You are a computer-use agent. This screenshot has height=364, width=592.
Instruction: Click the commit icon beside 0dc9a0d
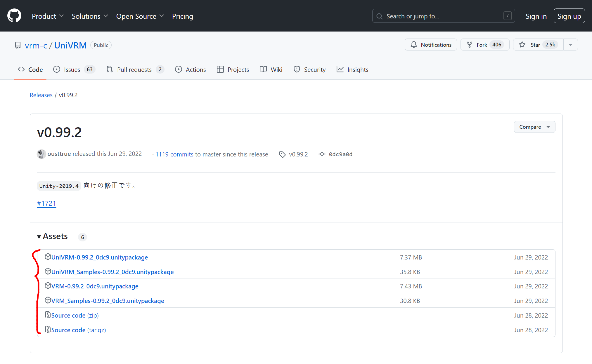coord(322,154)
